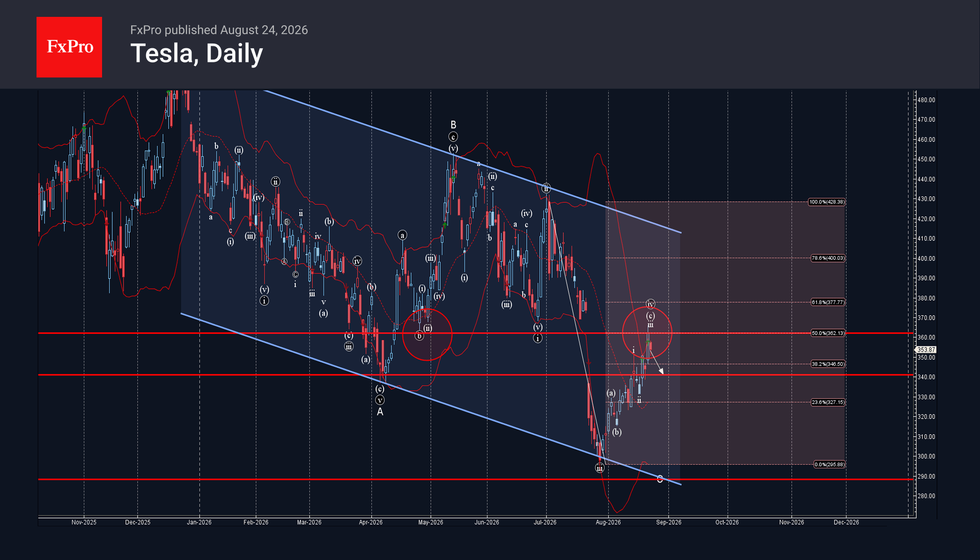Click the 290.00 price axis label
Viewport: 980px width, 560px height.
click(x=926, y=477)
